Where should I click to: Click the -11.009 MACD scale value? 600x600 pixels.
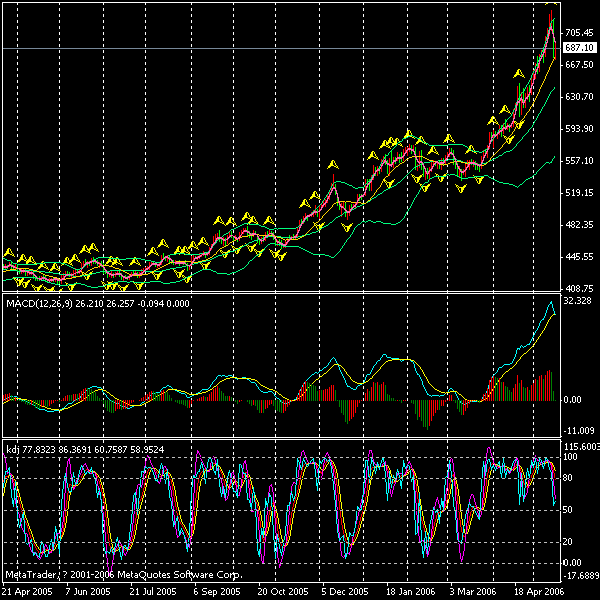[x=580, y=431]
